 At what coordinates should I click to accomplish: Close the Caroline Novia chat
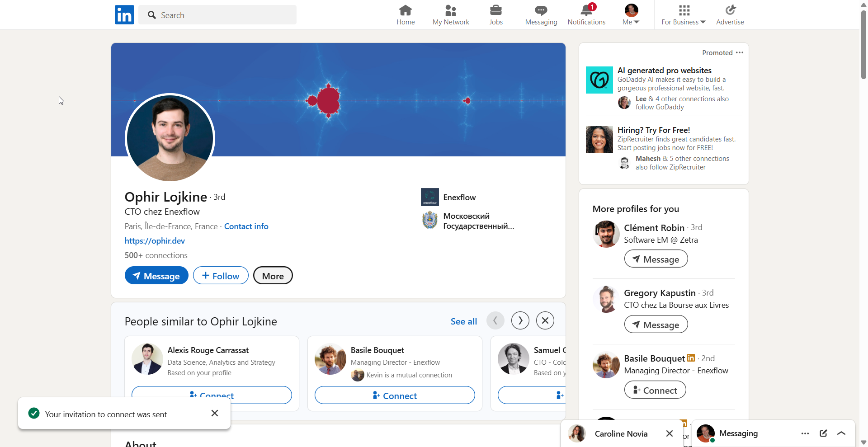click(x=670, y=433)
